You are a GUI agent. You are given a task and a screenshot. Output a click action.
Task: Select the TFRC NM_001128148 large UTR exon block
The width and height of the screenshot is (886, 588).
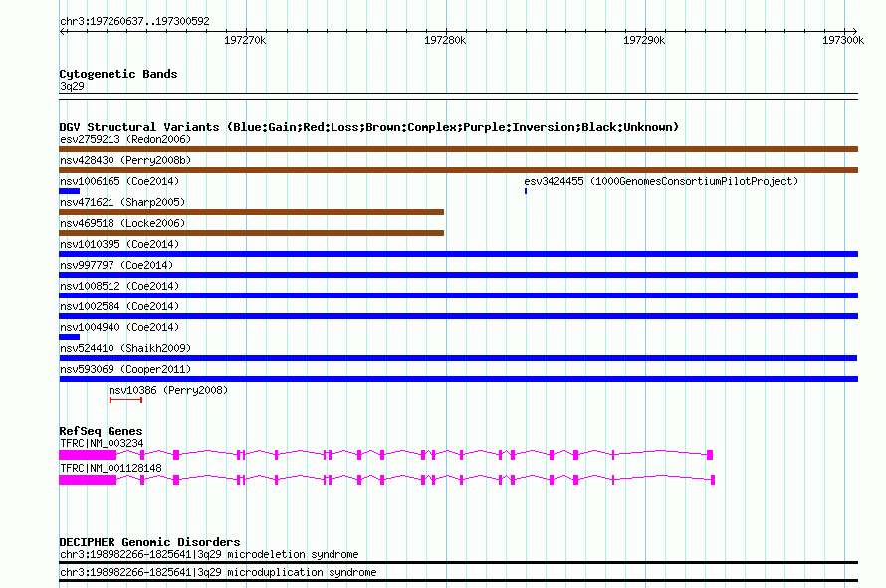(x=88, y=480)
